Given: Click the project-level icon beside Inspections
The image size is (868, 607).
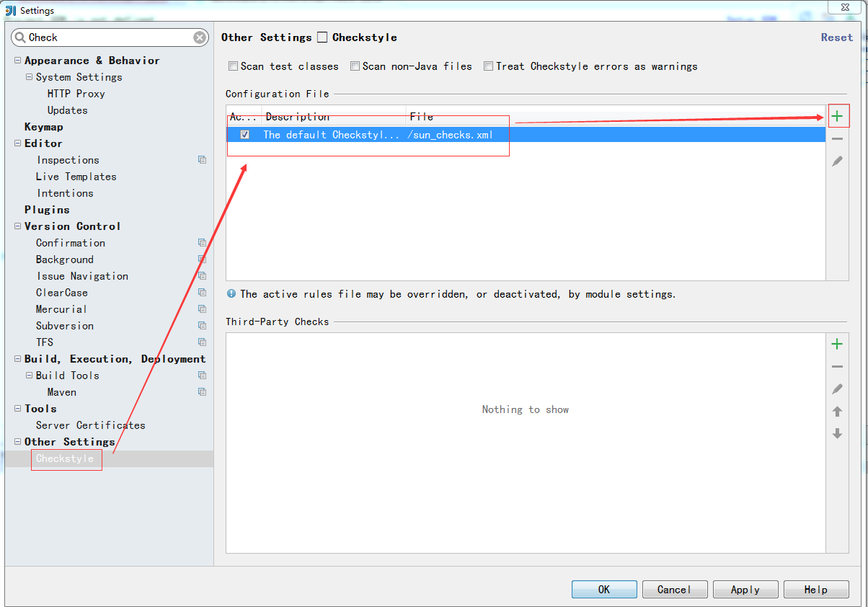Looking at the screenshot, I should coord(202,160).
